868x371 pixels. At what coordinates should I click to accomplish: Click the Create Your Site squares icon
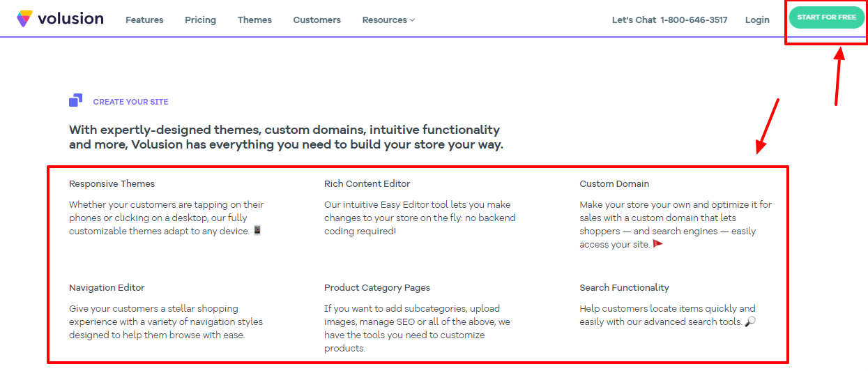coord(76,100)
